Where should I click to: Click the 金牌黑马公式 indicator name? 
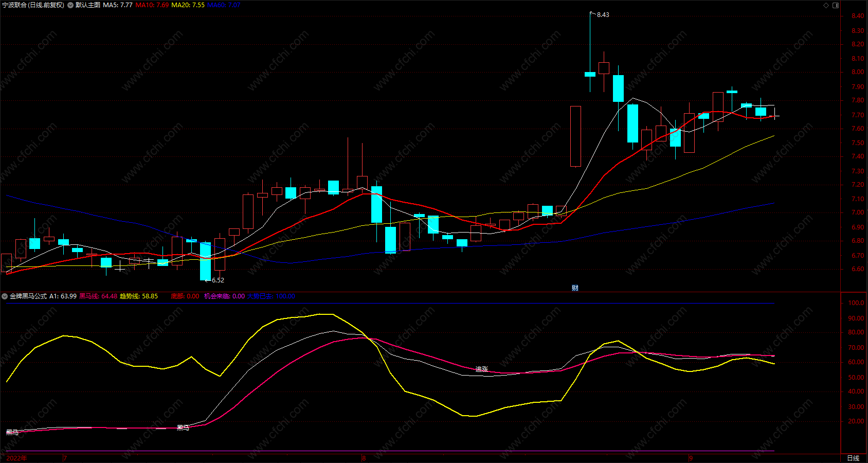[28, 296]
